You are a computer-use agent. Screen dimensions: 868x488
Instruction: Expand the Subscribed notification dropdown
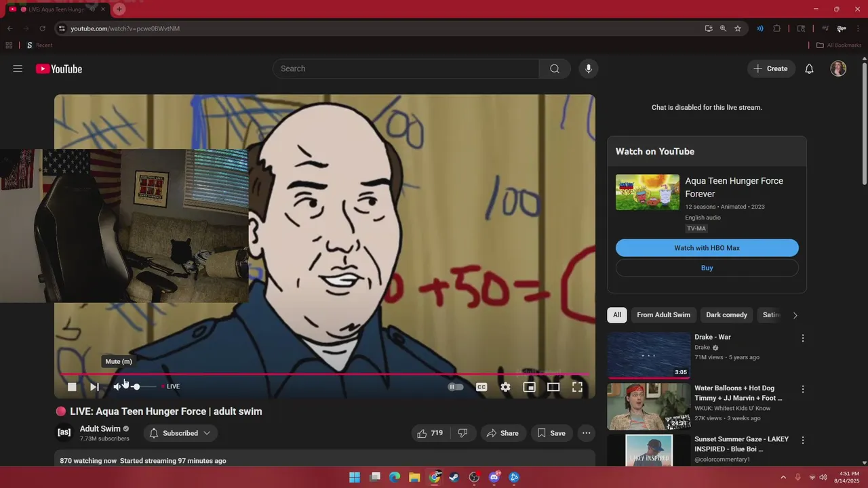(180, 433)
